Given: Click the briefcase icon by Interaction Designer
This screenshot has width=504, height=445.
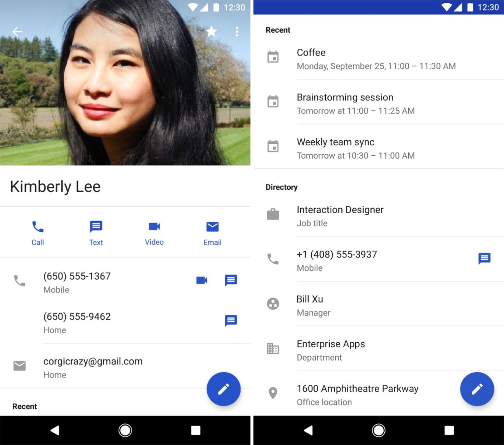Looking at the screenshot, I should click(273, 214).
